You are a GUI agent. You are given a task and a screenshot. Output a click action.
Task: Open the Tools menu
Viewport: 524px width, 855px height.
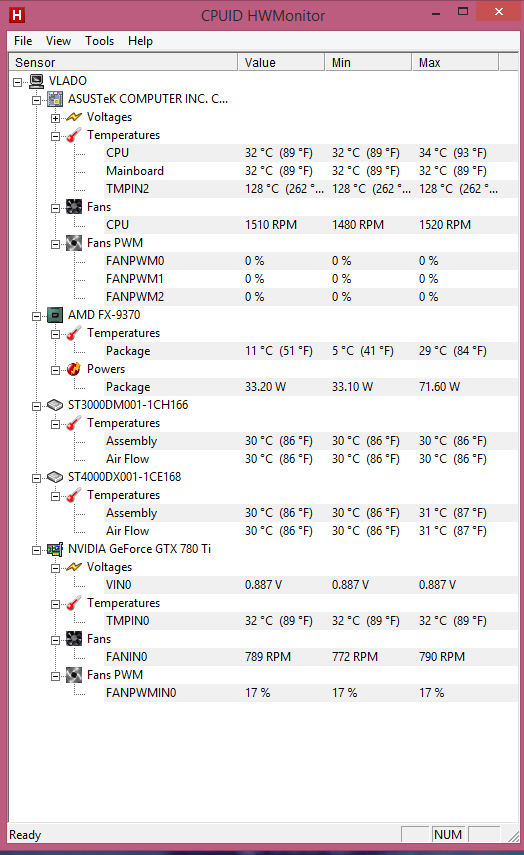click(x=99, y=41)
